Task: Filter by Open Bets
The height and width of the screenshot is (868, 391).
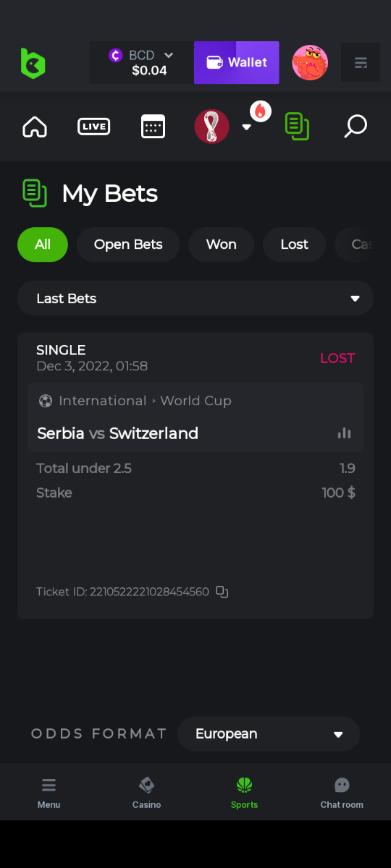Action: point(128,244)
